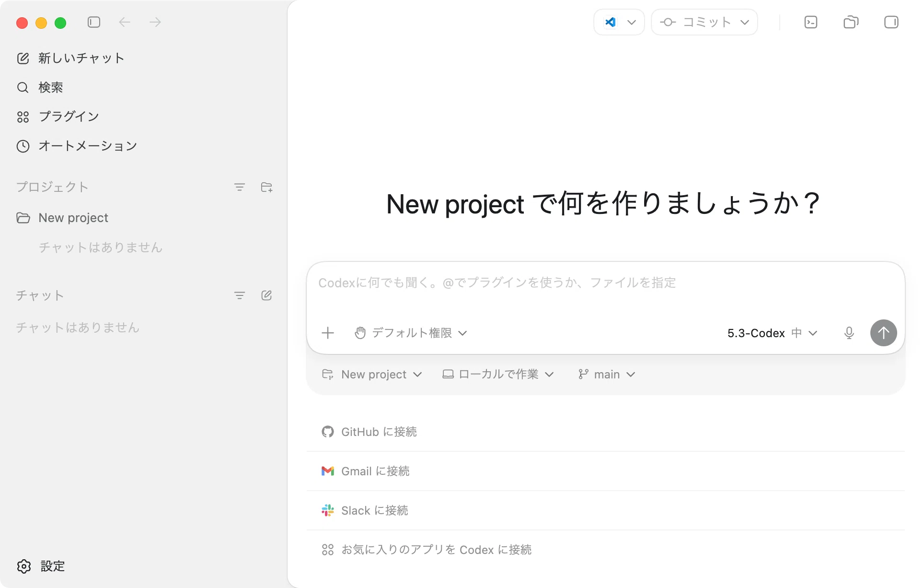Screen dimensions: 924x588
Task: Toggle the sidebar panel icon
Action: (94, 22)
